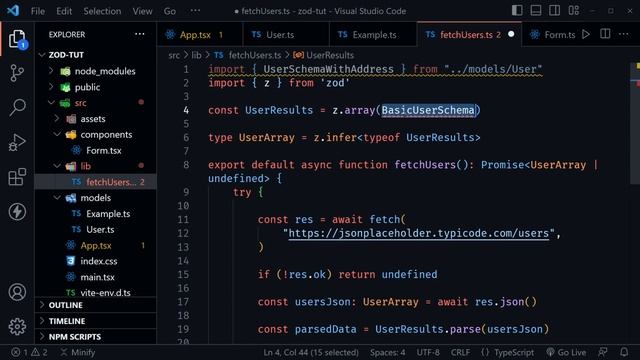
Task: Open the Selection menu
Action: coord(102,11)
